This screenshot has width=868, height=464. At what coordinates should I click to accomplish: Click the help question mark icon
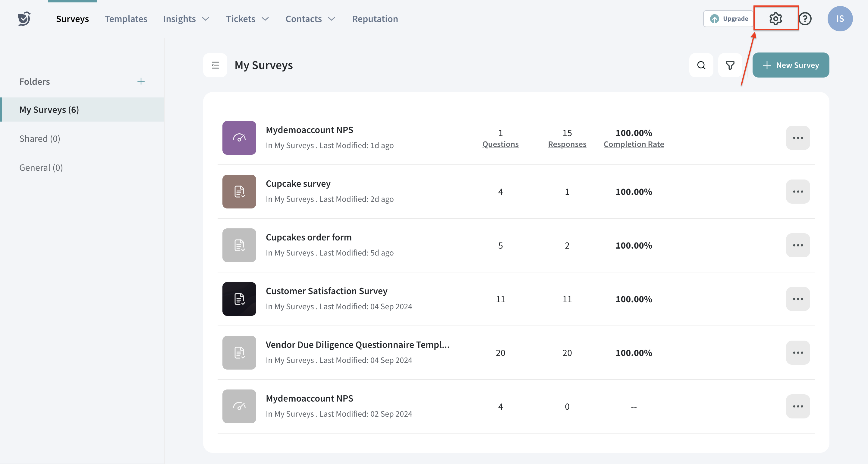pyautogui.click(x=805, y=18)
